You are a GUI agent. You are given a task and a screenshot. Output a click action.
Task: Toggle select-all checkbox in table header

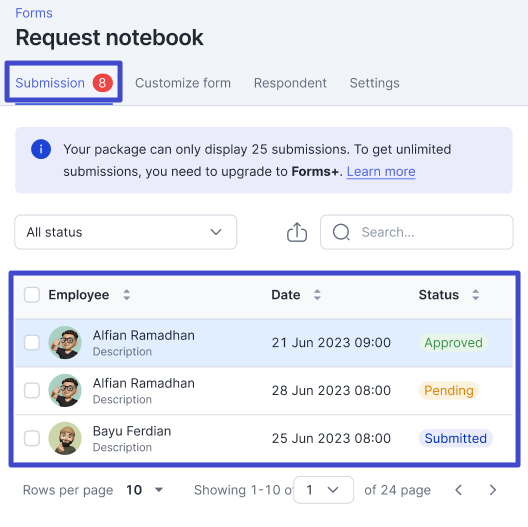coord(32,295)
